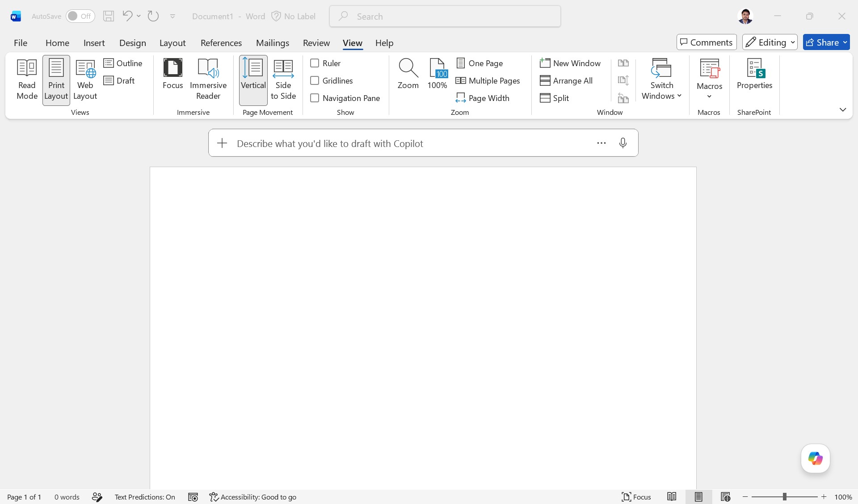Select Print Layout view

coord(56,80)
